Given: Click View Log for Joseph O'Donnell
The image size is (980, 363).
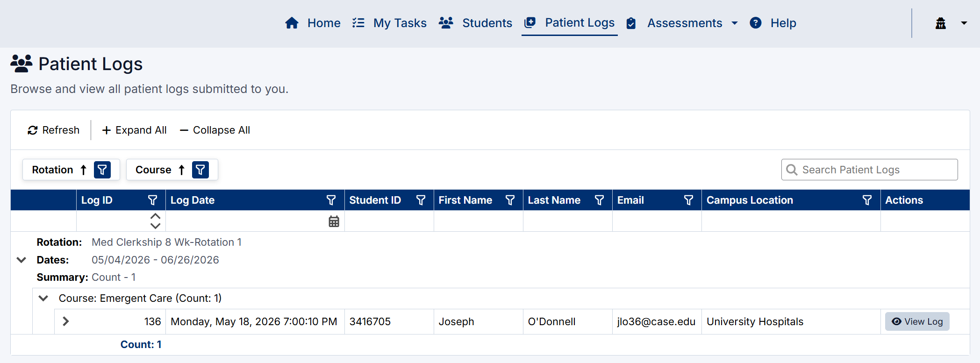Looking at the screenshot, I should click(x=917, y=321).
